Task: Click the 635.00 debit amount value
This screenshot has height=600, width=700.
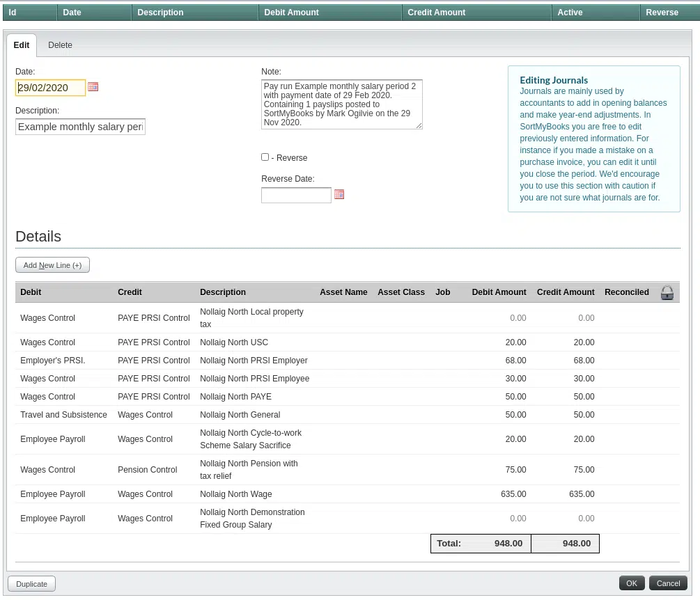Action: click(x=513, y=494)
